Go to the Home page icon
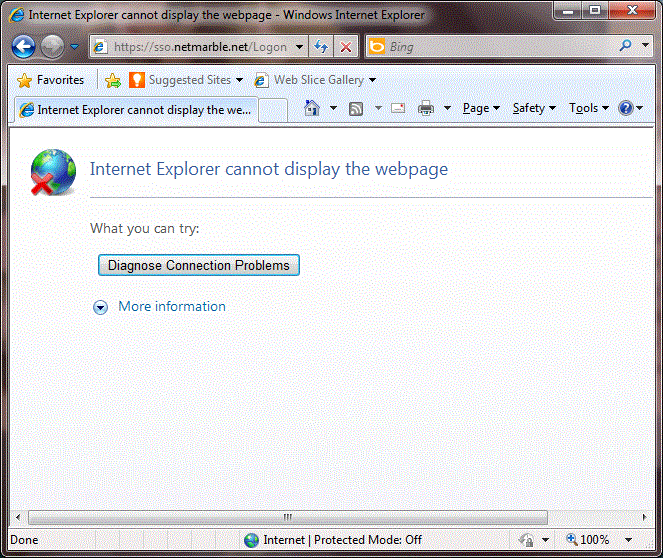 click(312, 108)
